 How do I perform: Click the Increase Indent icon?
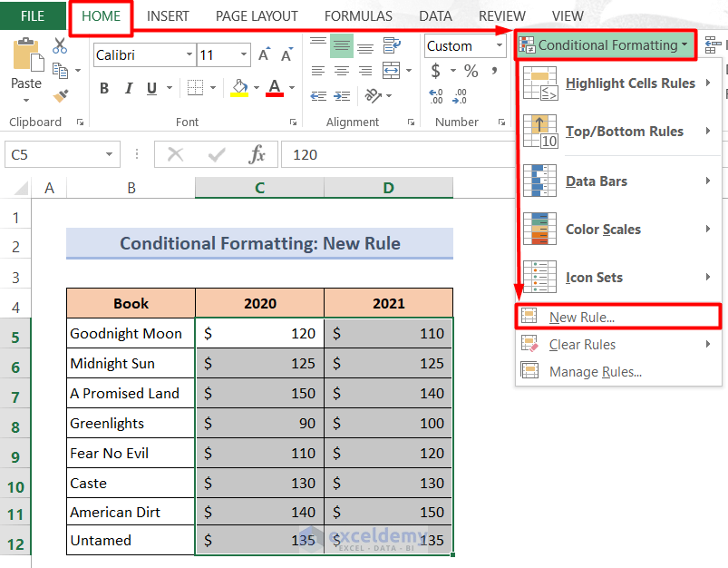tap(340, 93)
